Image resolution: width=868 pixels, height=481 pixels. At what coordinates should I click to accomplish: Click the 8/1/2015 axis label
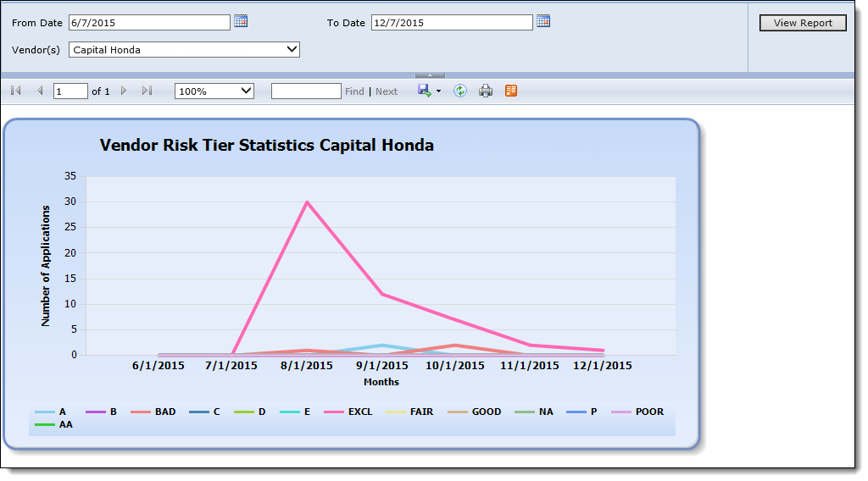pos(307,366)
